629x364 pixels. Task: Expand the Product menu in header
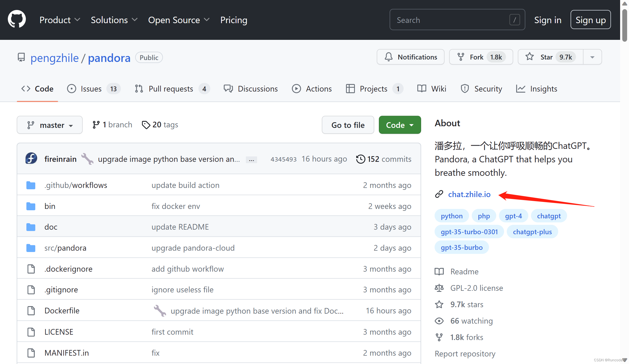[60, 20]
